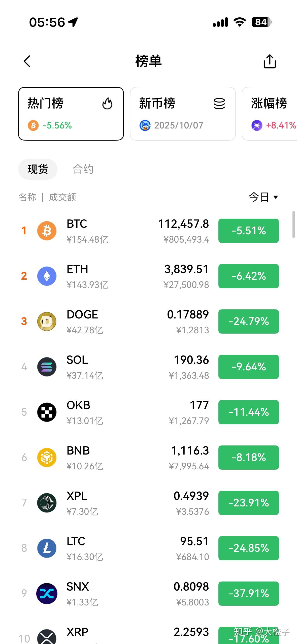This screenshot has height=644, width=297.
Task: Tap the Dogecoin icon
Action: [x=47, y=321]
